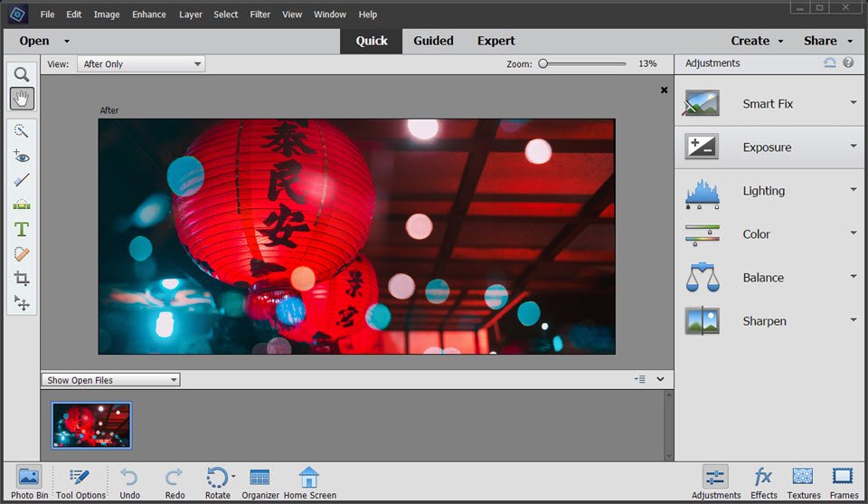
Task: Rotate the photo
Action: [216, 482]
